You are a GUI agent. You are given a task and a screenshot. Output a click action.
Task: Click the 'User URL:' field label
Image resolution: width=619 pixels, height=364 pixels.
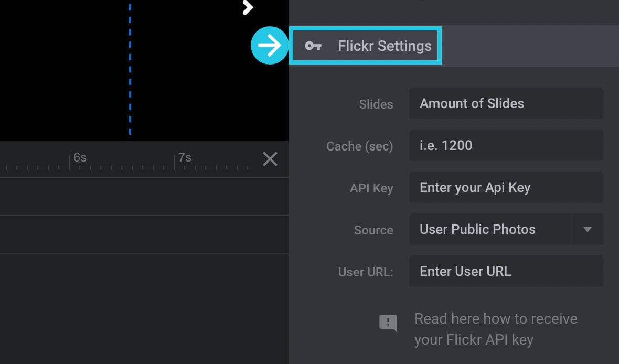click(366, 272)
